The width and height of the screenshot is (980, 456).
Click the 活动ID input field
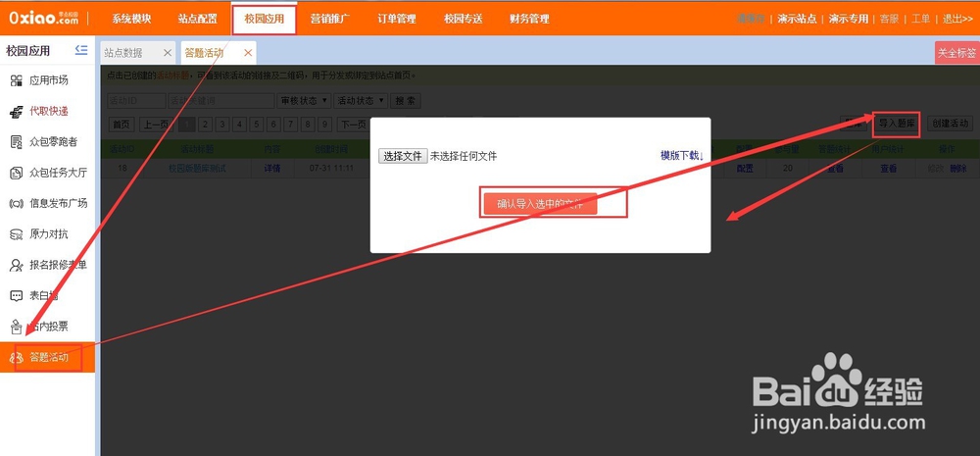pyautogui.click(x=136, y=101)
